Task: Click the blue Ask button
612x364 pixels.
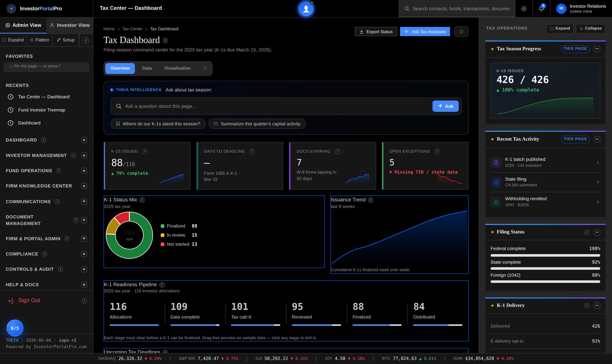Action: coord(445,106)
